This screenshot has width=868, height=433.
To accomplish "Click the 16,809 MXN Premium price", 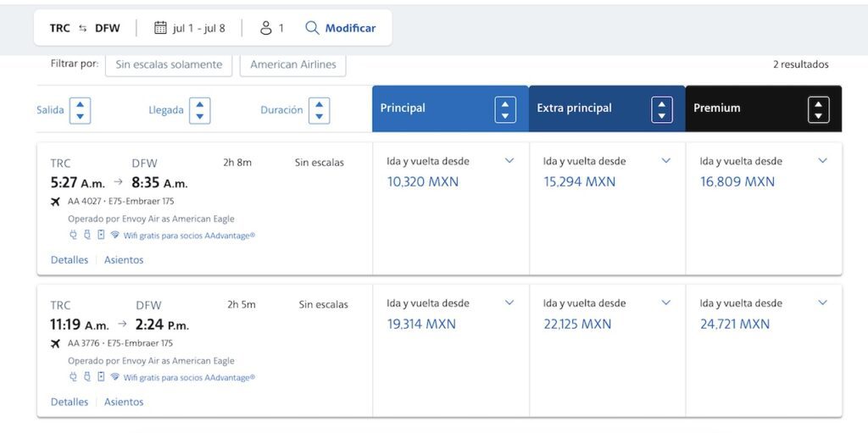I will (737, 181).
